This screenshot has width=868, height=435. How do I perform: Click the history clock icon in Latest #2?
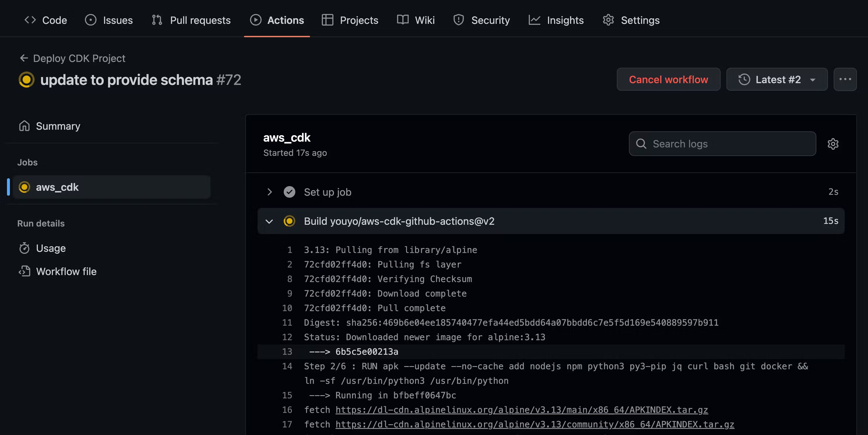click(744, 79)
